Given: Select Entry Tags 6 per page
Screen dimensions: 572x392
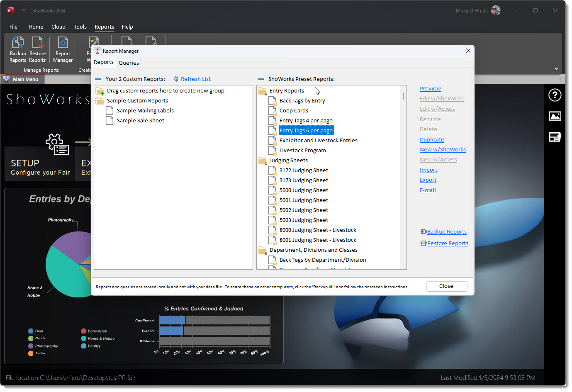Looking at the screenshot, I should pyautogui.click(x=306, y=131).
